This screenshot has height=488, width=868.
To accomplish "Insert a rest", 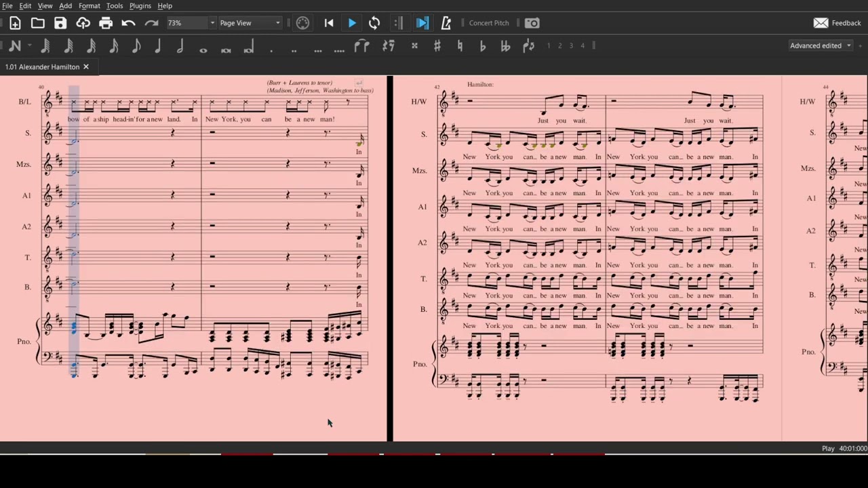I will click(389, 46).
